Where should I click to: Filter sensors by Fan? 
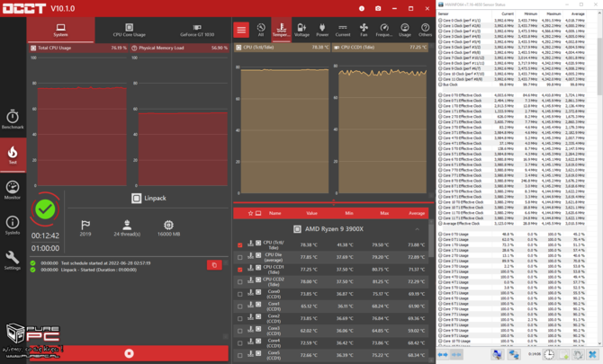(x=364, y=30)
